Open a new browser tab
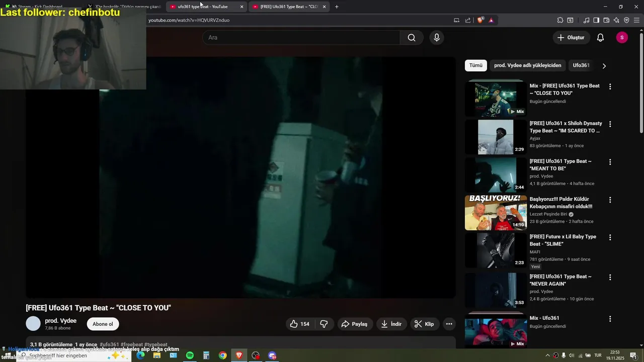644x362 pixels. [x=337, y=7]
